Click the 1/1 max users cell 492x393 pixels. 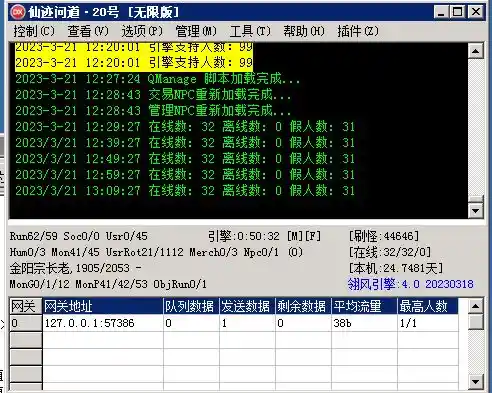click(428, 323)
